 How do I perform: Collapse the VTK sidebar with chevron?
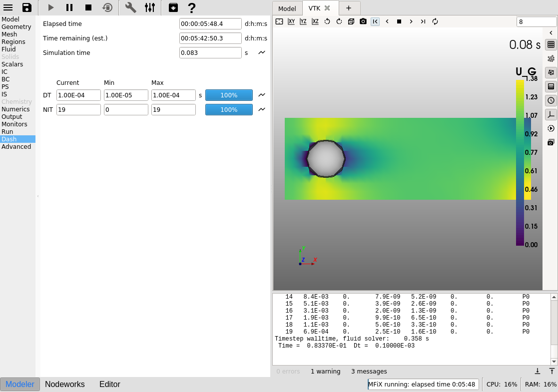(x=551, y=33)
